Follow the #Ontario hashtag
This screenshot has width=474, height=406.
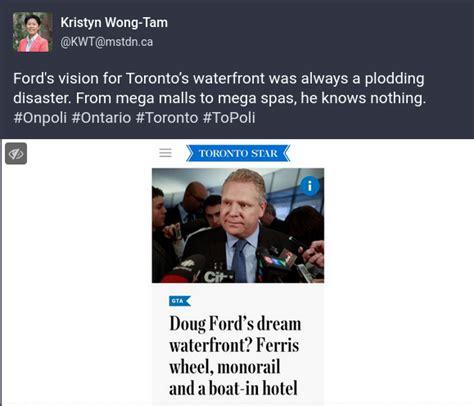101,118
